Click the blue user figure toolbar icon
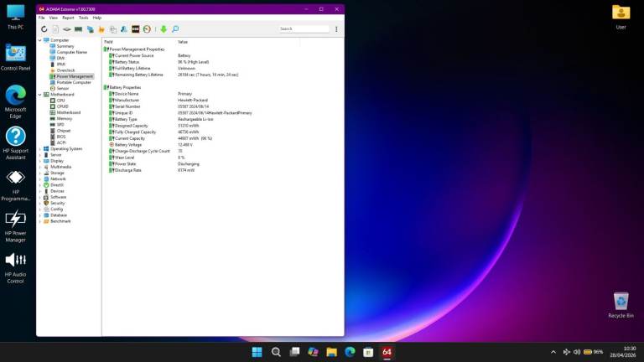 (124, 29)
